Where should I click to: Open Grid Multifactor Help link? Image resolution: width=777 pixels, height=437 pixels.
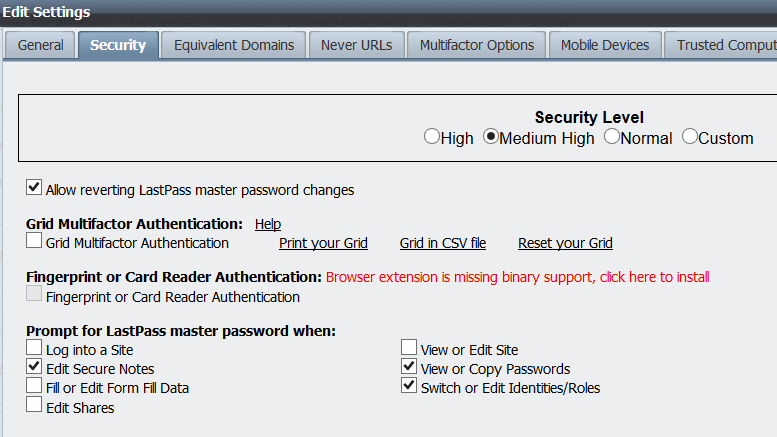268,224
